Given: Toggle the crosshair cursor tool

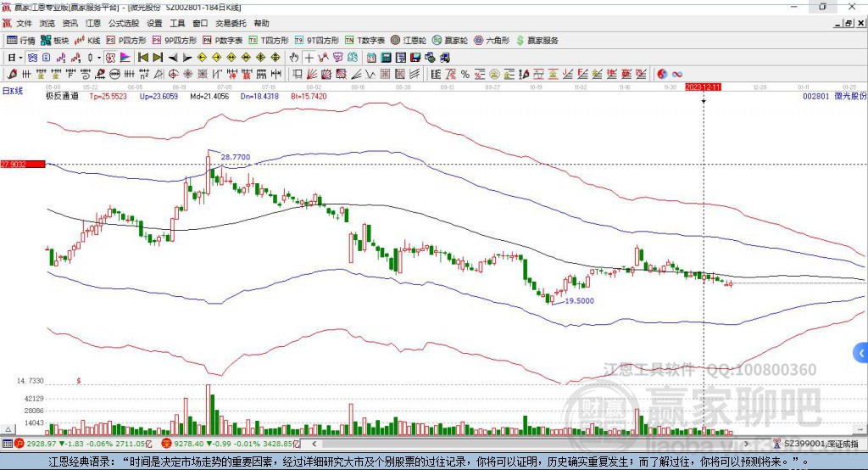Looking at the screenshot, I should click(309, 58).
